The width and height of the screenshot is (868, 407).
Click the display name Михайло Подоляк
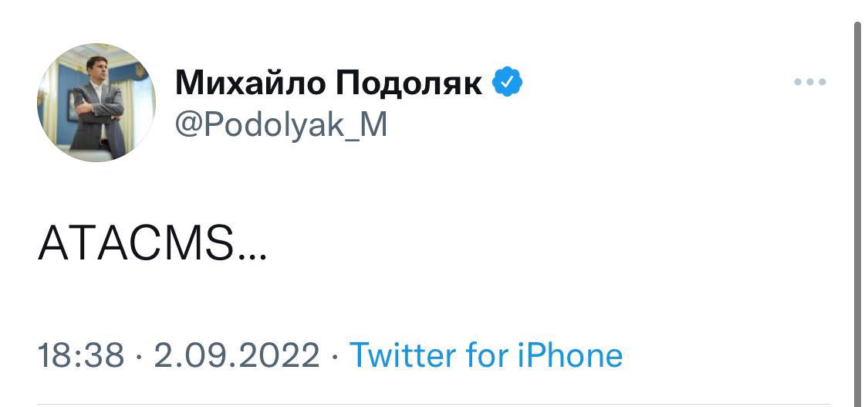point(329,83)
